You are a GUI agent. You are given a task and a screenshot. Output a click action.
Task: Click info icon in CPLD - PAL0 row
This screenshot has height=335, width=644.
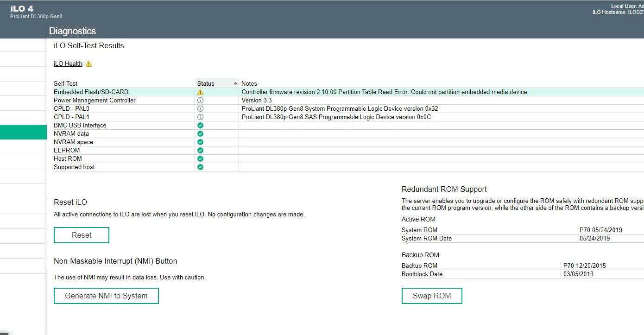(x=201, y=109)
